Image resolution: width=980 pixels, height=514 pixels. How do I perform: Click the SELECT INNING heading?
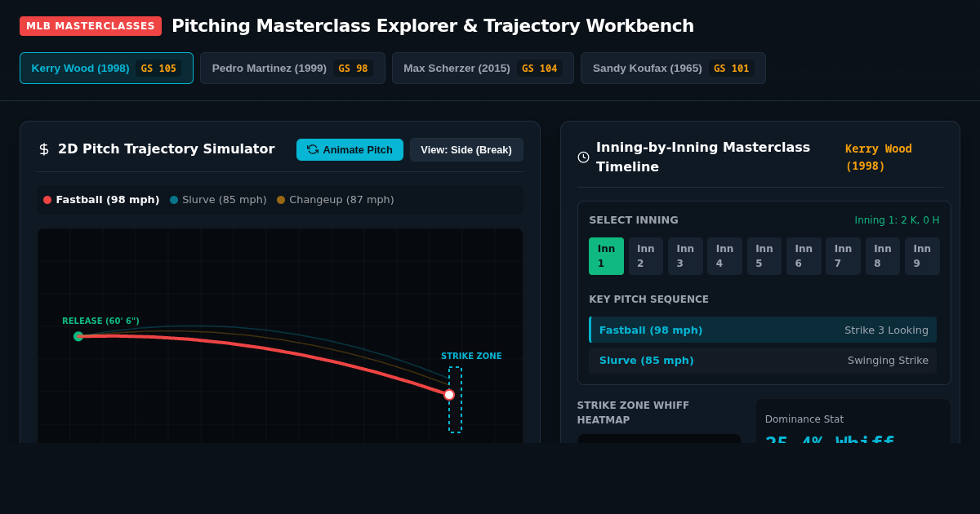(634, 220)
